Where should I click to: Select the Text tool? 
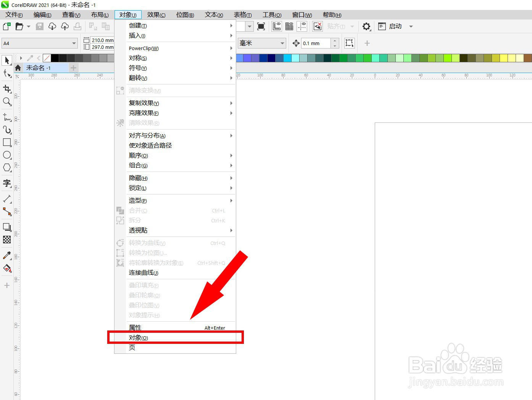tap(7, 183)
